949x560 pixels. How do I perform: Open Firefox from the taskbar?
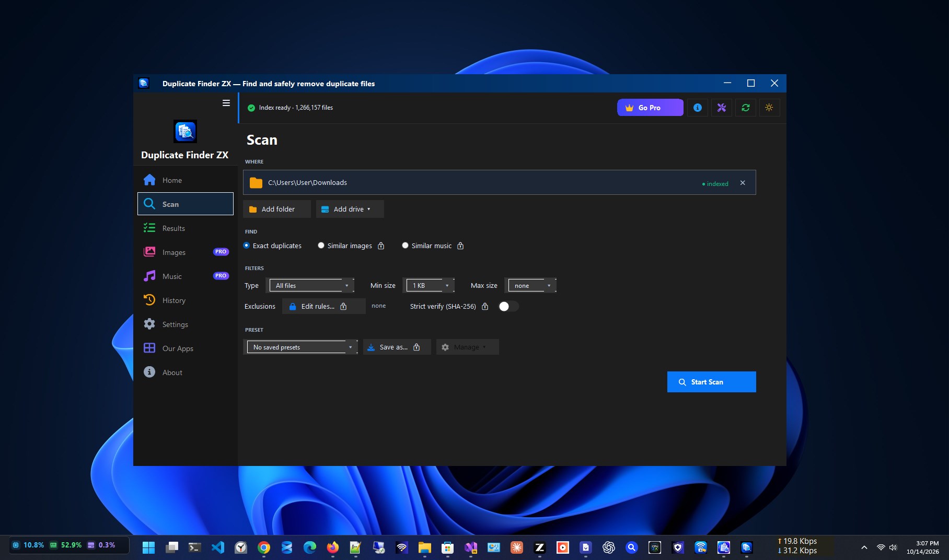(333, 547)
